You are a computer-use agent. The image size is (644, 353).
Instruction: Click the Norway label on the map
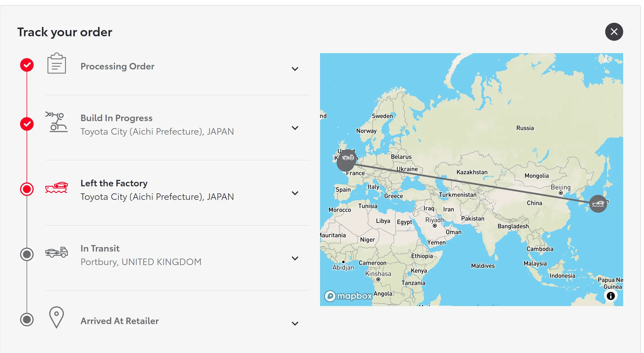tap(366, 131)
